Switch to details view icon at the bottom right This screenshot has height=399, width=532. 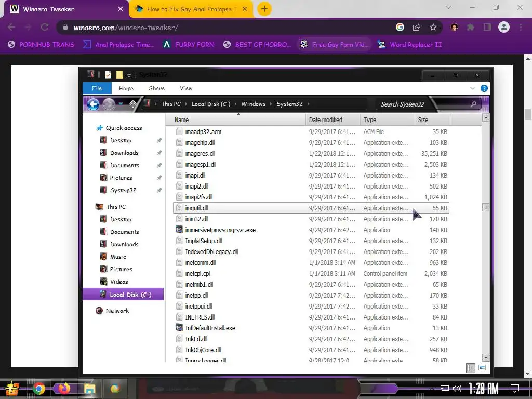click(471, 368)
